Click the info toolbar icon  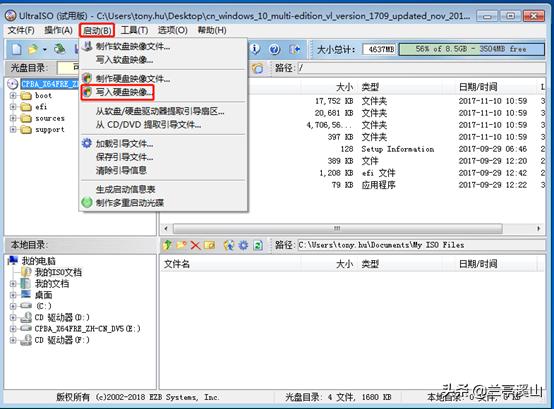point(255,49)
